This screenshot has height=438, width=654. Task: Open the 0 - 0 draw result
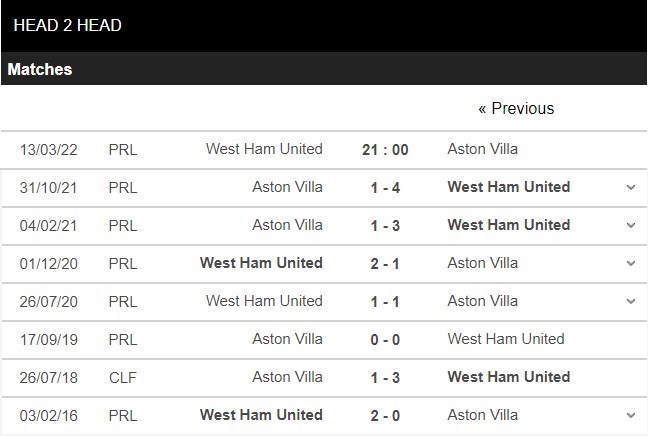(385, 340)
